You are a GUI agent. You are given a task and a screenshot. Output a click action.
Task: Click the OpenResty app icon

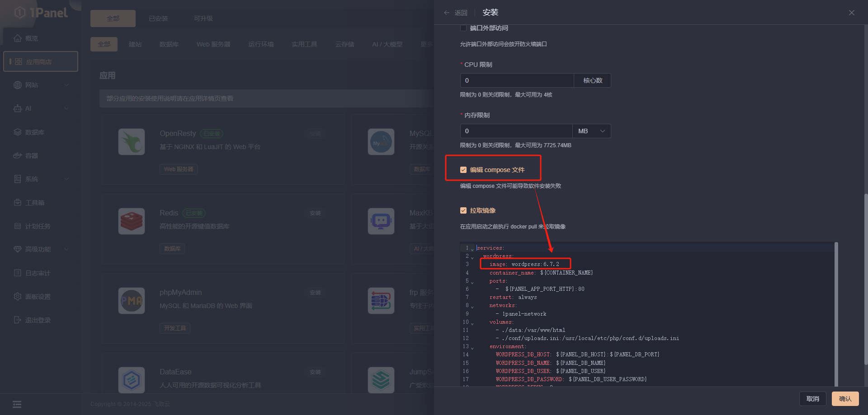(132, 142)
